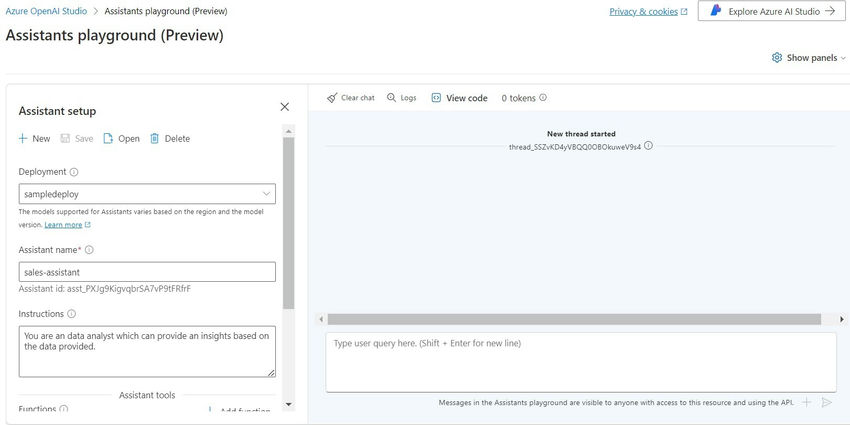The width and height of the screenshot is (850, 425).
Task: Clear chat with the broom icon
Action: tap(351, 98)
